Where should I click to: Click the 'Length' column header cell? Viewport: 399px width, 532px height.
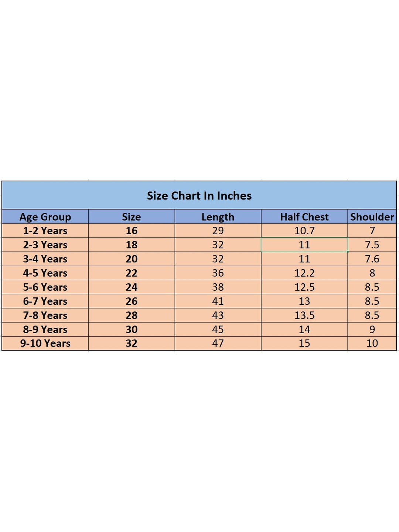[218, 217]
